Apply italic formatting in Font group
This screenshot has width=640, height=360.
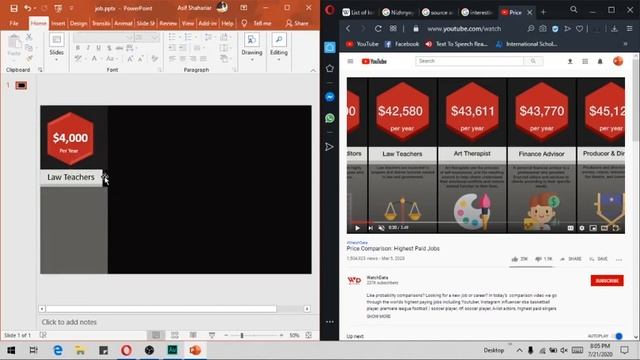point(88,48)
